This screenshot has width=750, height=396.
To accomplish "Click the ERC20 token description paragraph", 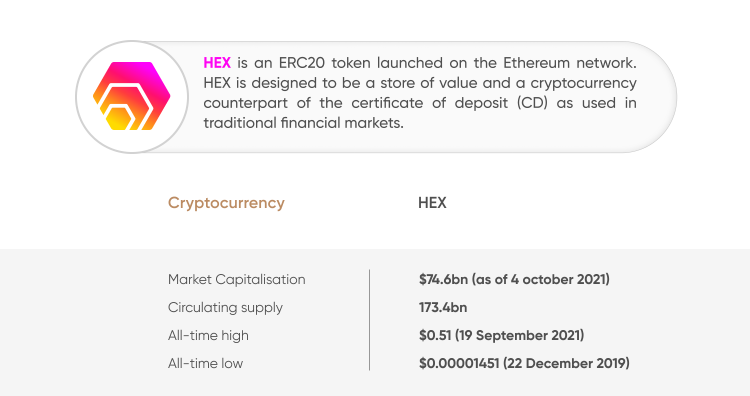I will [420, 93].
